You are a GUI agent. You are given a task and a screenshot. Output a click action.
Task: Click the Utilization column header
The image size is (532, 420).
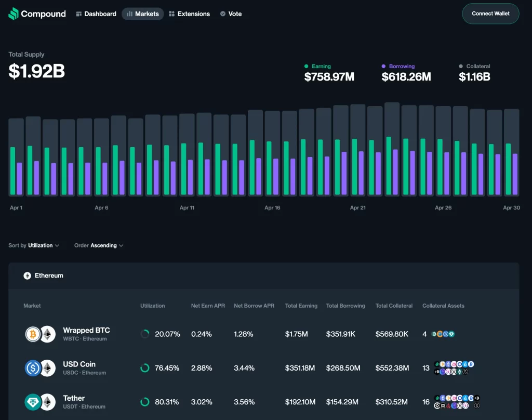152,306
